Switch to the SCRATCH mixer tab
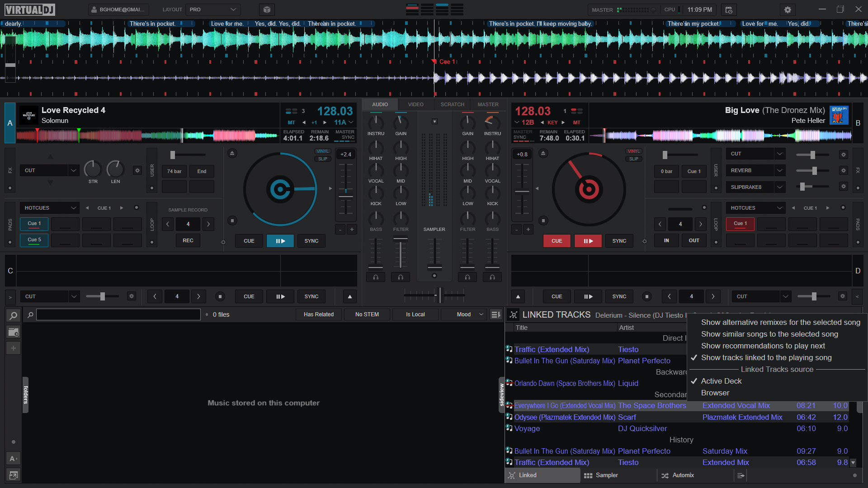The height and width of the screenshot is (488, 868). click(x=453, y=104)
